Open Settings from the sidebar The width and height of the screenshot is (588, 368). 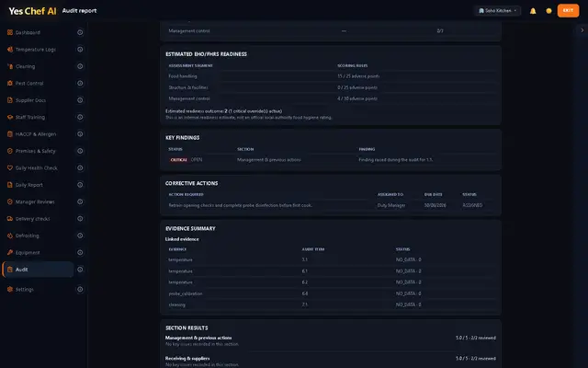(x=38, y=289)
